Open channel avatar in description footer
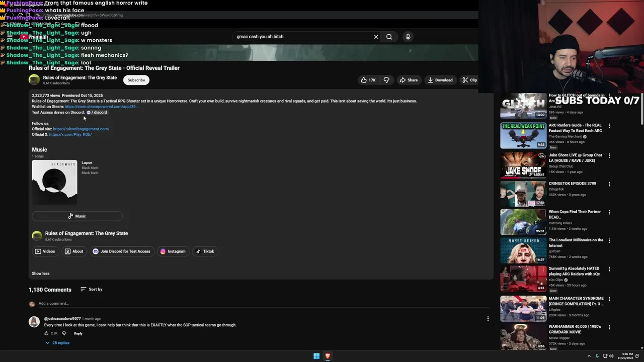This screenshot has width=644, height=362. (37, 236)
